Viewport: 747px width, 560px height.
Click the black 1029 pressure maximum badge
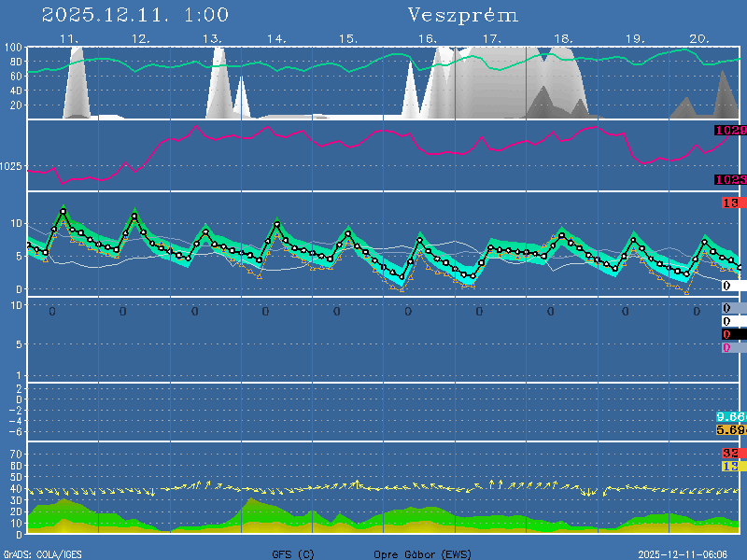click(730, 131)
